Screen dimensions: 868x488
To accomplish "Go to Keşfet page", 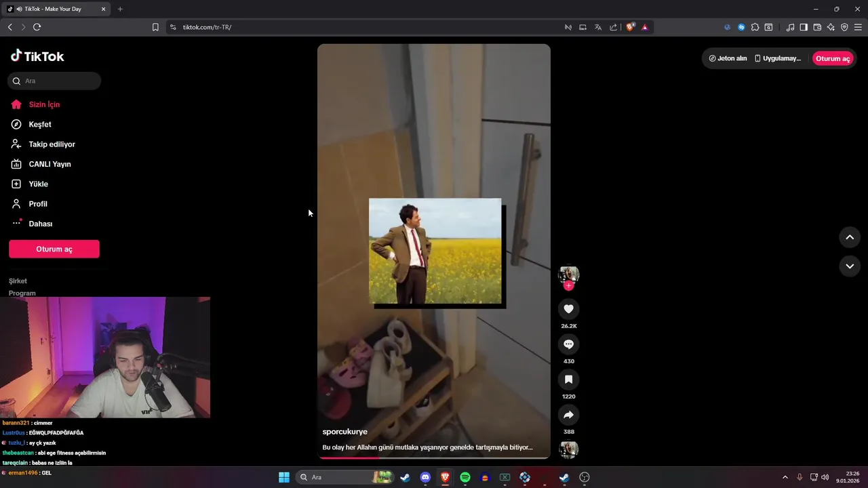I will (x=39, y=124).
